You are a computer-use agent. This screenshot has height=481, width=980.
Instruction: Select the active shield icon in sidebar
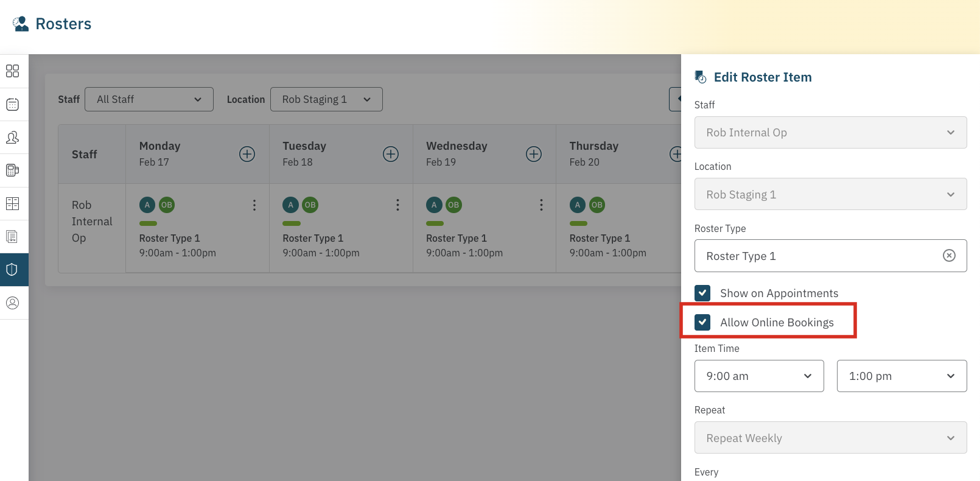point(12,270)
